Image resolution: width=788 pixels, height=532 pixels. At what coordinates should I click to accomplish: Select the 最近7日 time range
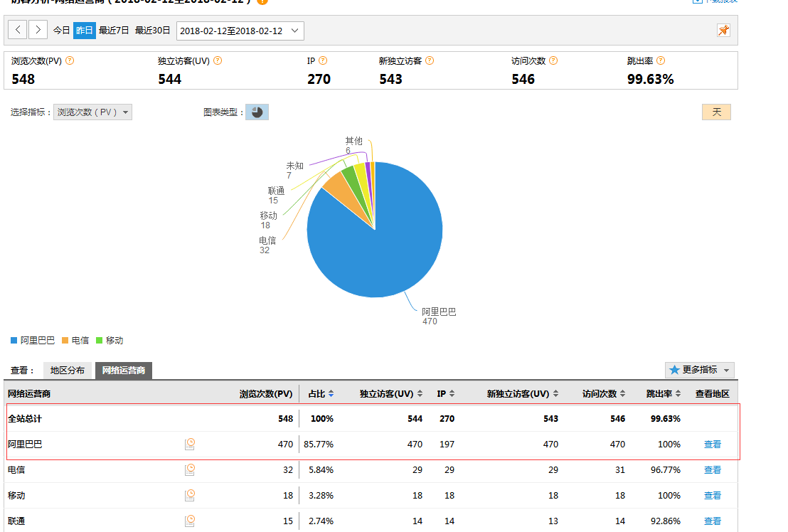(x=114, y=31)
